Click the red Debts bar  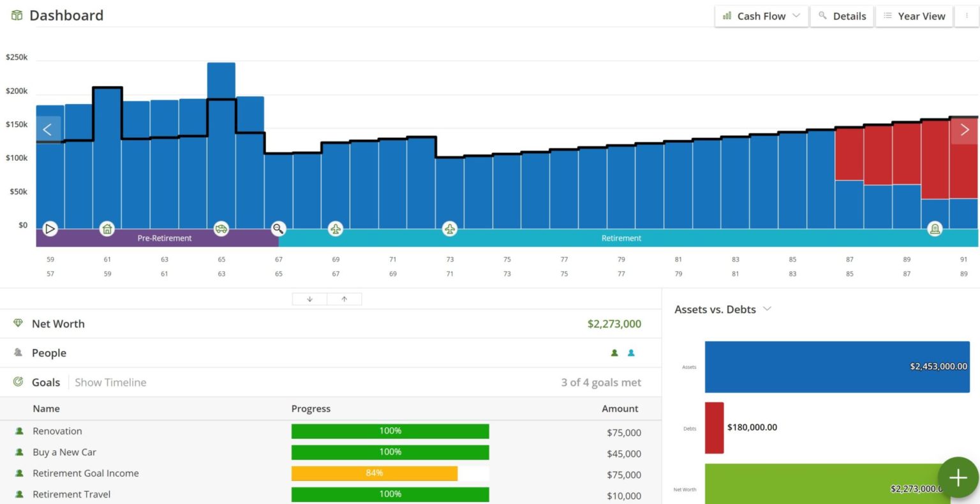point(714,427)
